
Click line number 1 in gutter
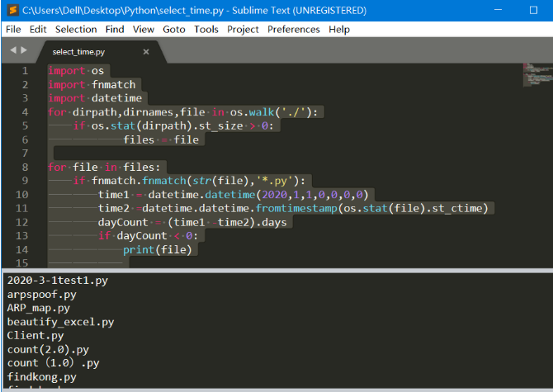pyautogui.click(x=25, y=71)
